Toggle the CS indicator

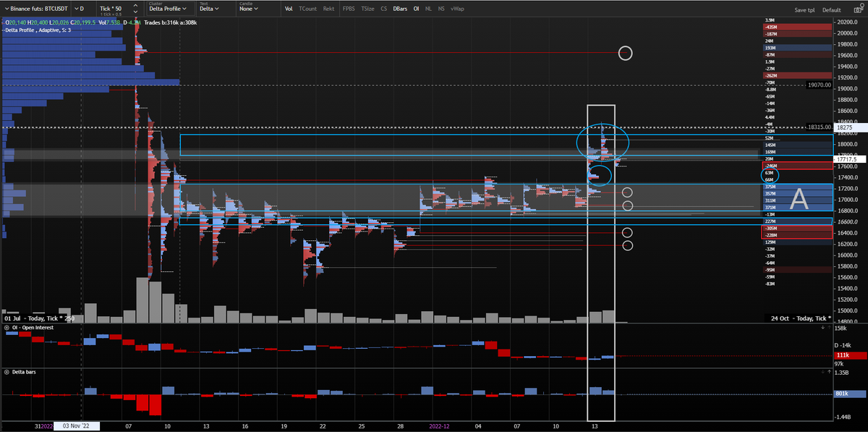coord(383,9)
